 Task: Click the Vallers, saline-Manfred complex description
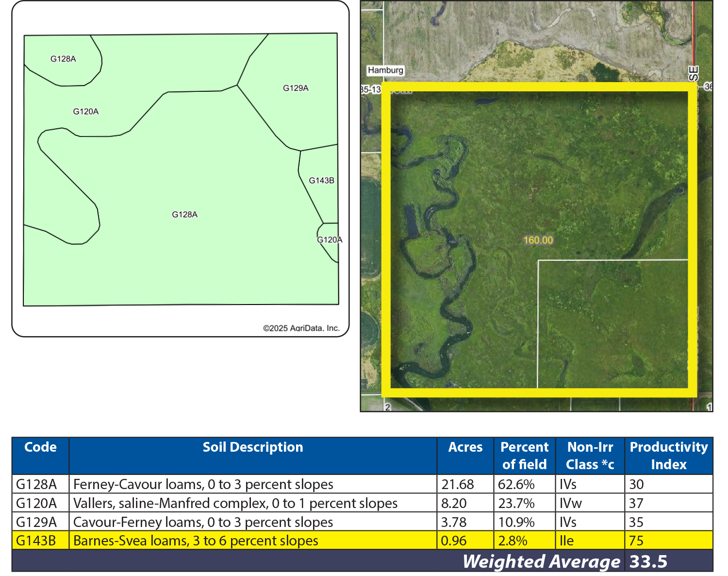pyautogui.click(x=235, y=503)
